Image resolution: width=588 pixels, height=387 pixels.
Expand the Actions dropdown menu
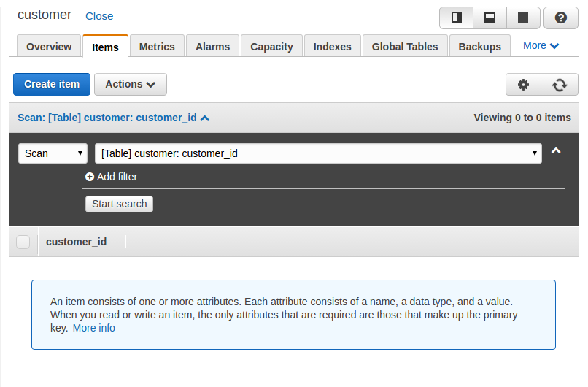131,84
